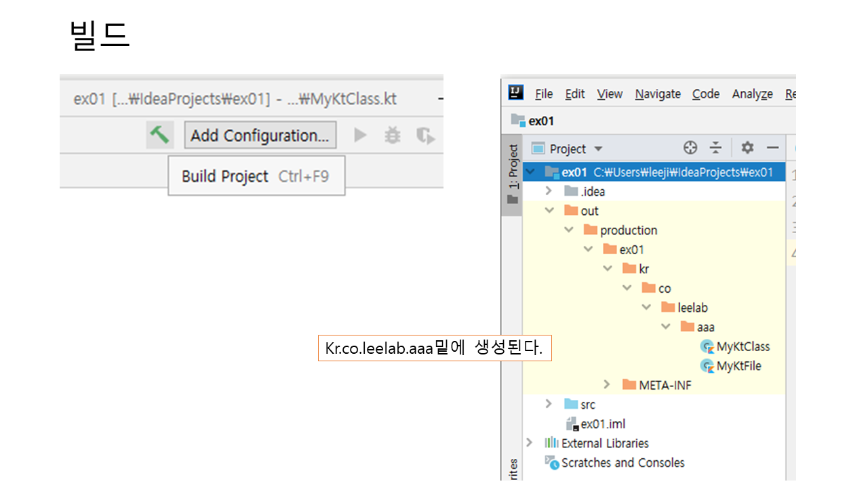Hide the Project panel with minus icon
The image size is (868, 488).
coord(772,148)
